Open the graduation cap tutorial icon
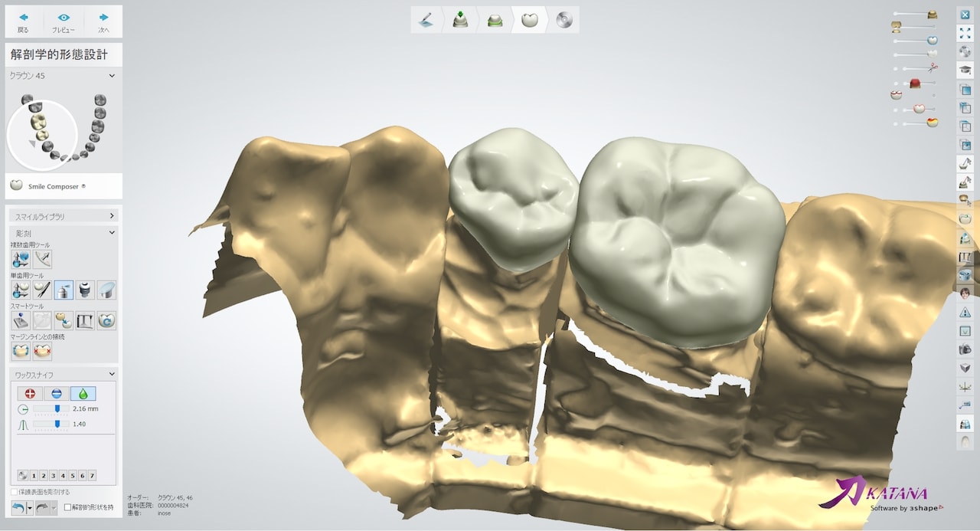Viewport: 980px width, 531px height. tap(965, 70)
